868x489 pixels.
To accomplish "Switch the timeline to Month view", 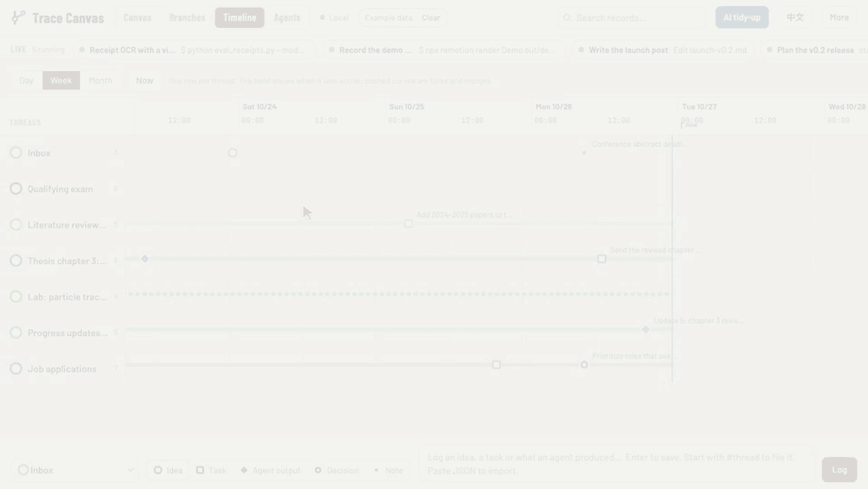I will pyautogui.click(x=100, y=80).
